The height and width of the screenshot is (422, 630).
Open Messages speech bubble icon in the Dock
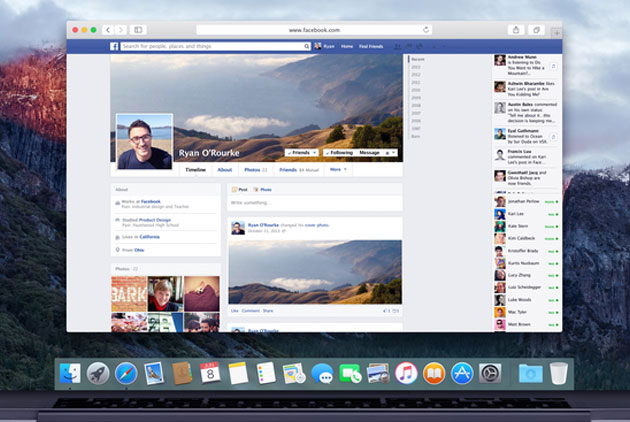[322, 373]
